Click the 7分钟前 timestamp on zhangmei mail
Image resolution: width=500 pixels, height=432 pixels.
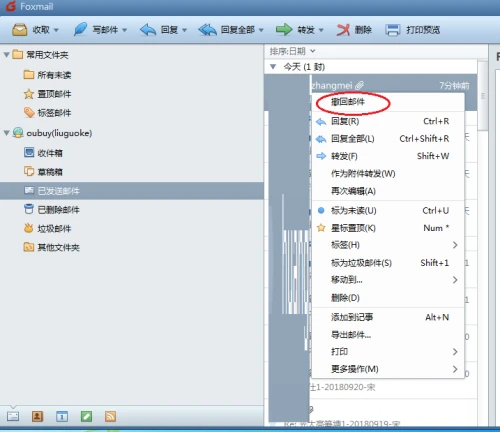click(454, 86)
